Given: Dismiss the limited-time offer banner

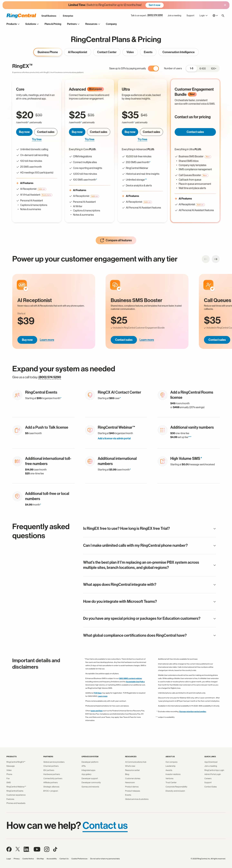Looking at the screenshot, I should click(x=225, y=5).
